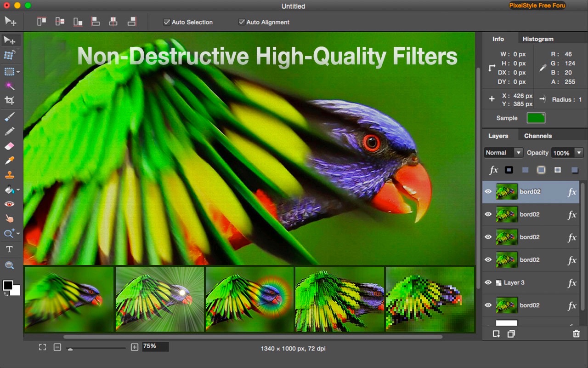Hide the Layer 3 layer

pyautogui.click(x=488, y=282)
